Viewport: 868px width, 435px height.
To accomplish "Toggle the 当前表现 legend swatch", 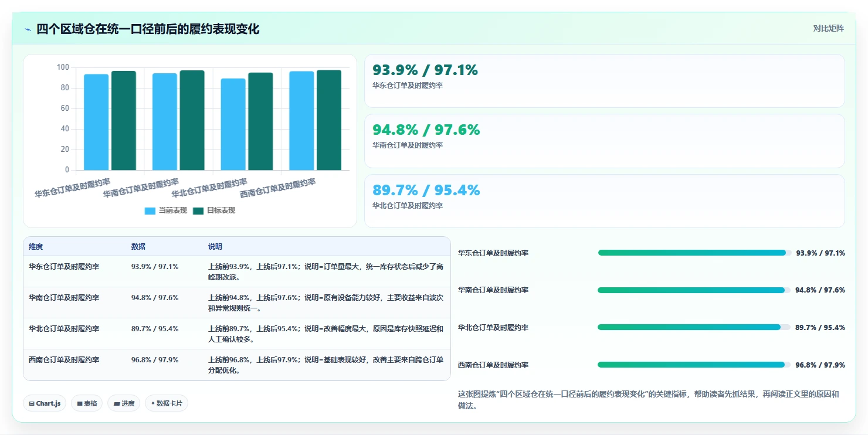I will (x=150, y=210).
